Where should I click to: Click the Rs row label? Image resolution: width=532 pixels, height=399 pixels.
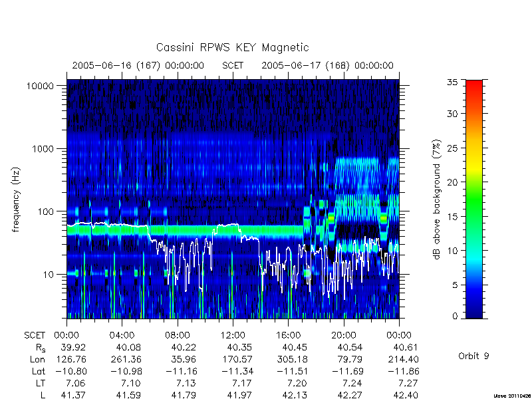(x=41, y=348)
